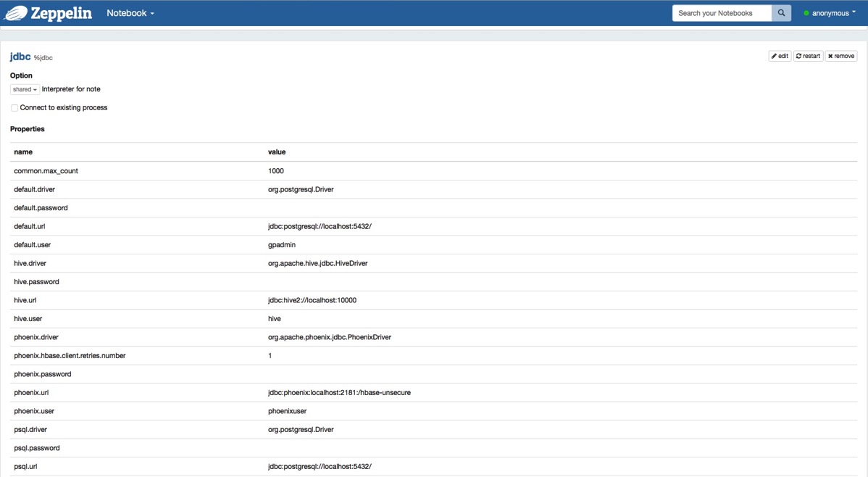868x477 pixels.
Task: Click the hive.user property name
Action: pos(28,319)
